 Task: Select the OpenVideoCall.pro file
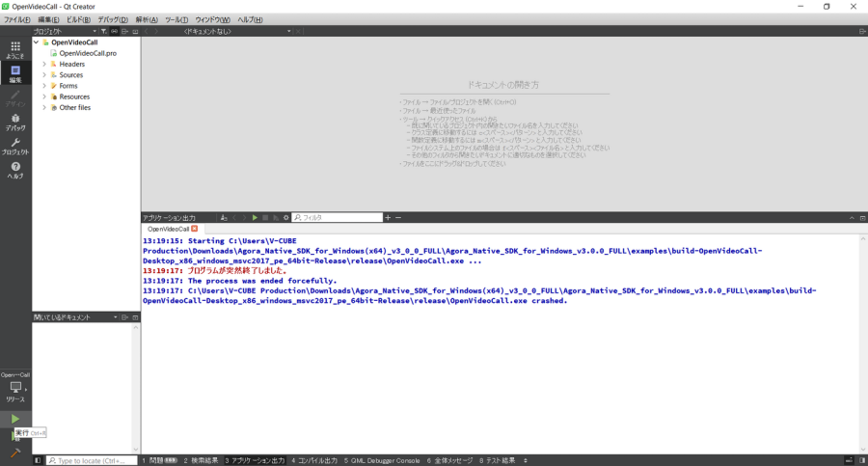point(88,53)
